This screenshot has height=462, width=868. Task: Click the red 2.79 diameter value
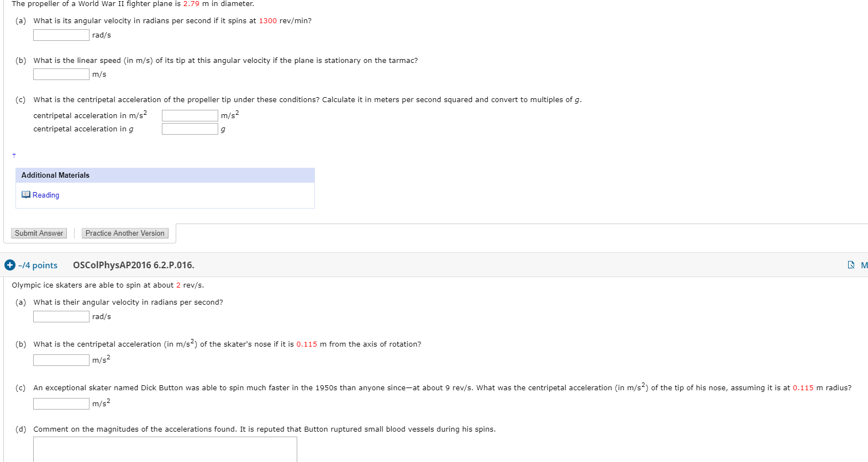[191, 4]
